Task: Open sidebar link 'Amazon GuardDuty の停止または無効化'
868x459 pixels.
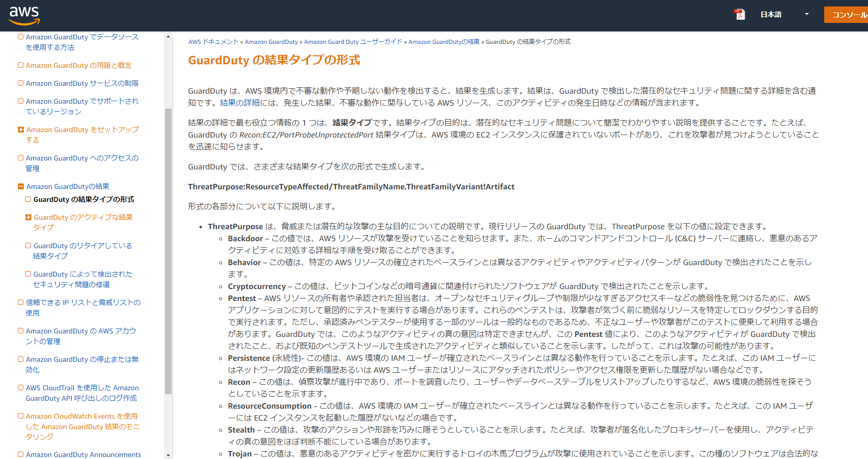Action: pyautogui.click(x=82, y=364)
